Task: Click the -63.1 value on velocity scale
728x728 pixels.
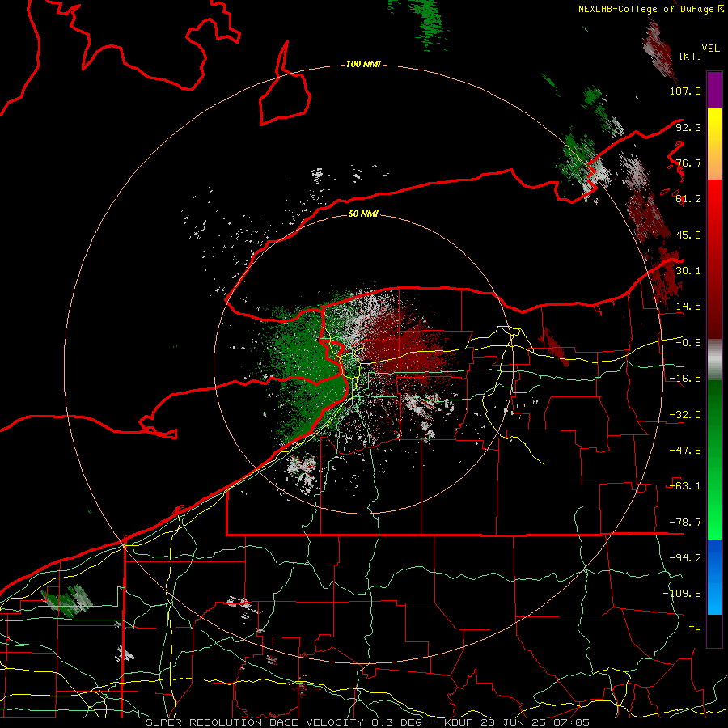Action: click(685, 486)
